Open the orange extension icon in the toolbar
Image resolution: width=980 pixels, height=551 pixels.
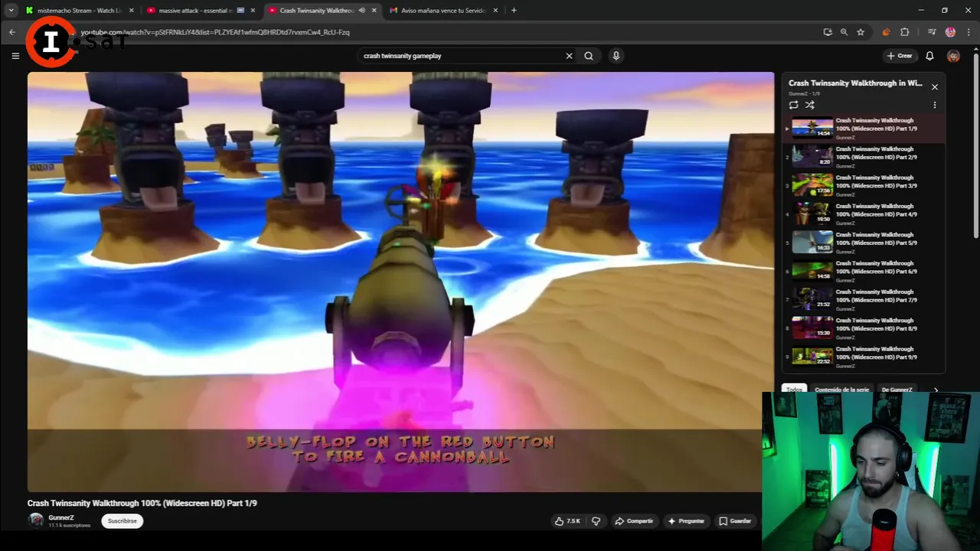[x=886, y=32]
